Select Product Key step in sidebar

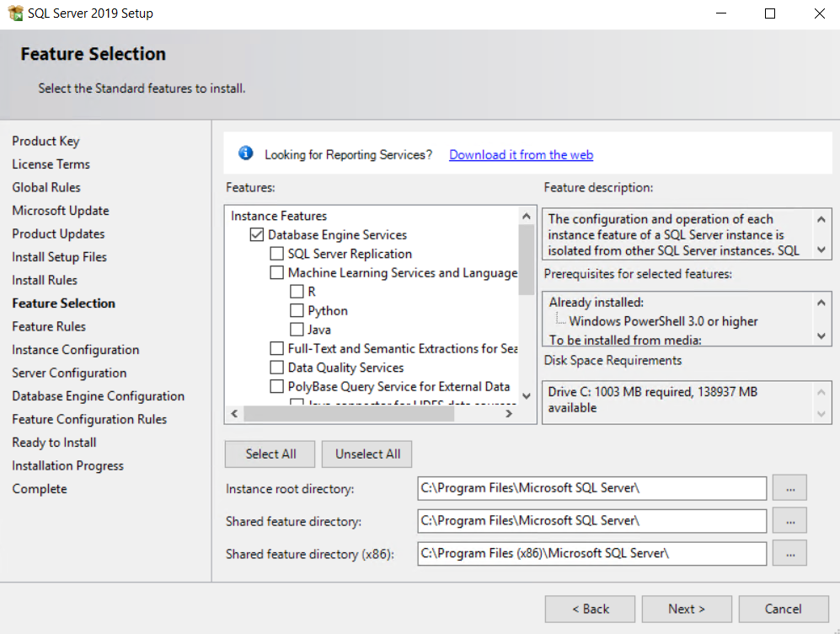click(x=45, y=141)
